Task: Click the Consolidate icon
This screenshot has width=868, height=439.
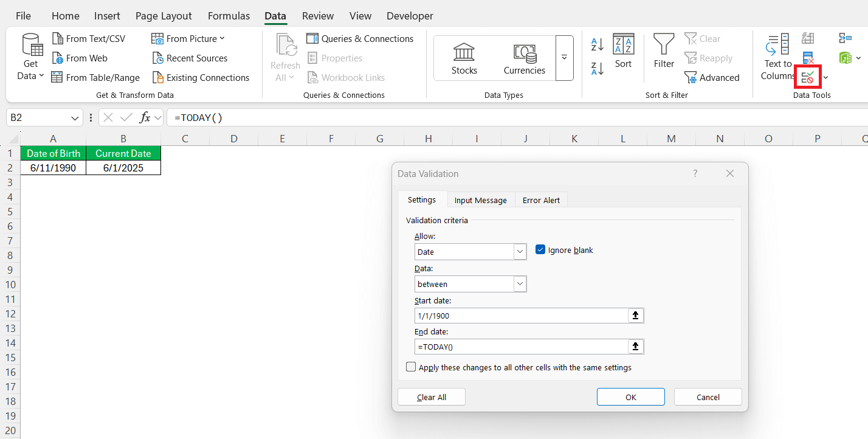Action: click(x=846, y=38)
